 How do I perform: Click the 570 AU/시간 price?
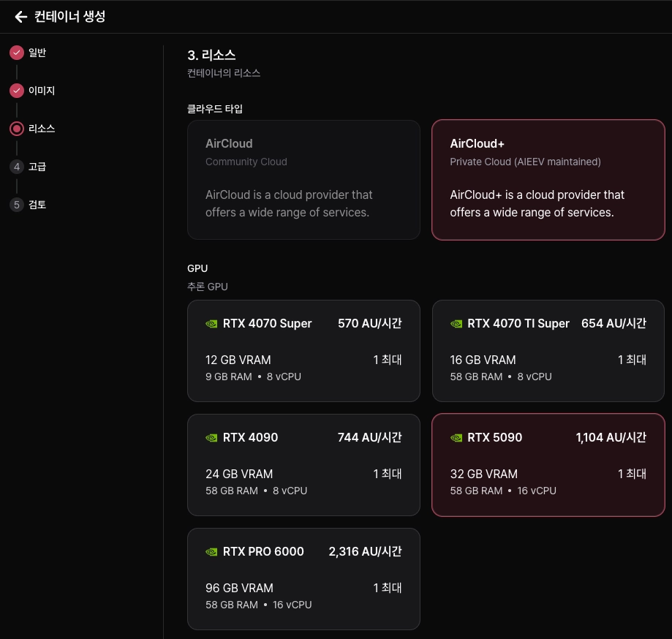coord(369,324)
